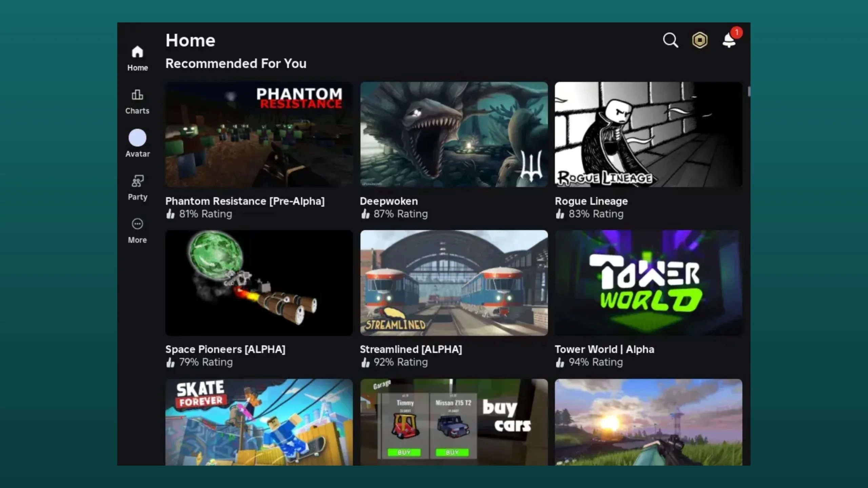The image size is (868, 488).
Task: Click thumbs-up icon beside 79% Rating
Action: (171, 362)
